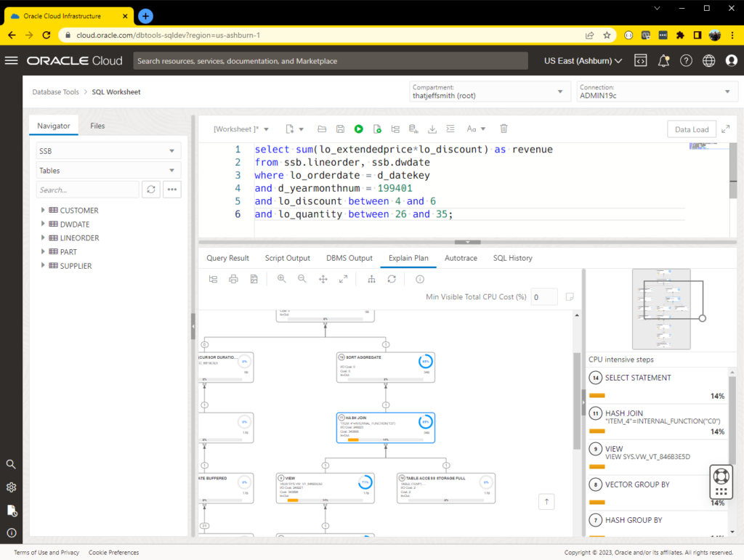Clear worksheet with the trash icon
This screenshot has width=744, height=560.
tap(504, 129)
